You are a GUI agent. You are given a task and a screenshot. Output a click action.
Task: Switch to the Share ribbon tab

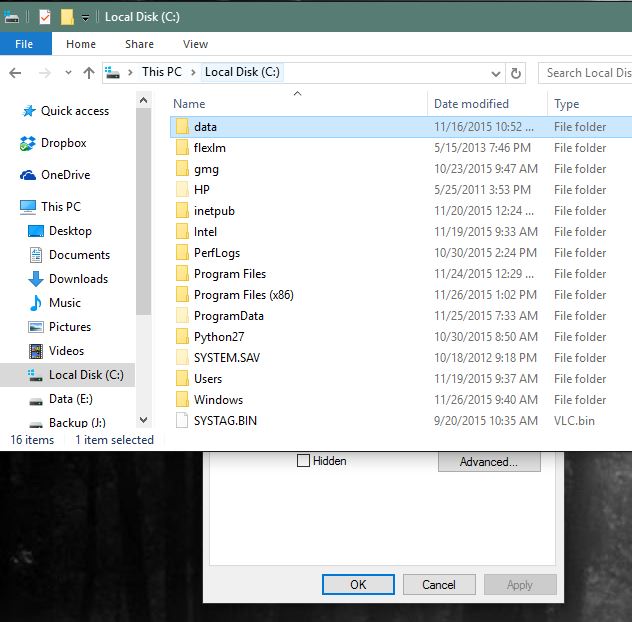click(139, 44)
